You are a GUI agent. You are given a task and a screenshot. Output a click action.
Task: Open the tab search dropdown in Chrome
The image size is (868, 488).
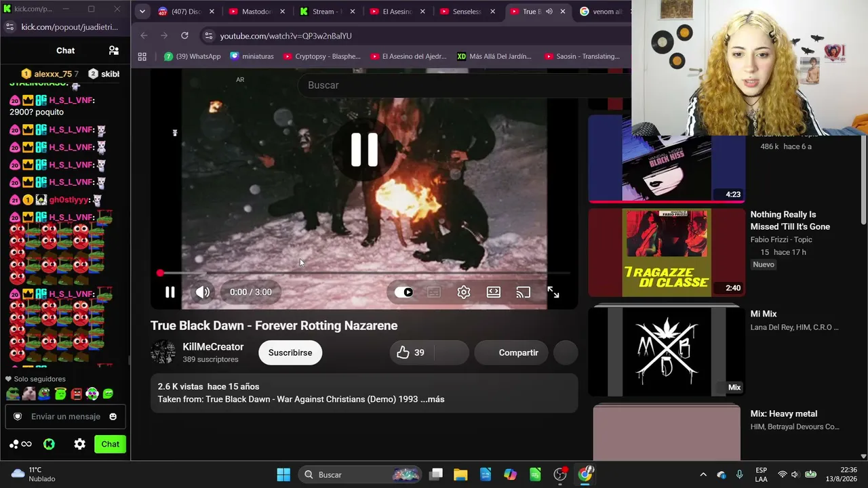click(x=142, y=12)
